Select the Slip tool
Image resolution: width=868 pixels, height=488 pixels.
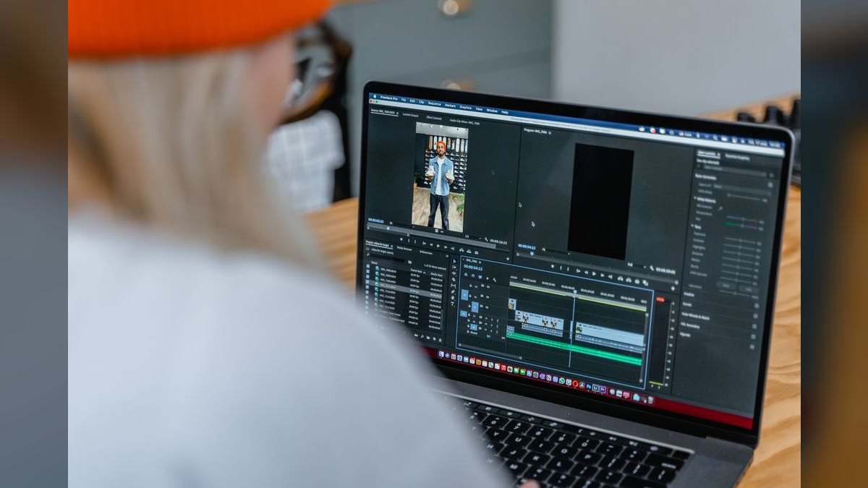pyautogui.click(x=454, y=286)
